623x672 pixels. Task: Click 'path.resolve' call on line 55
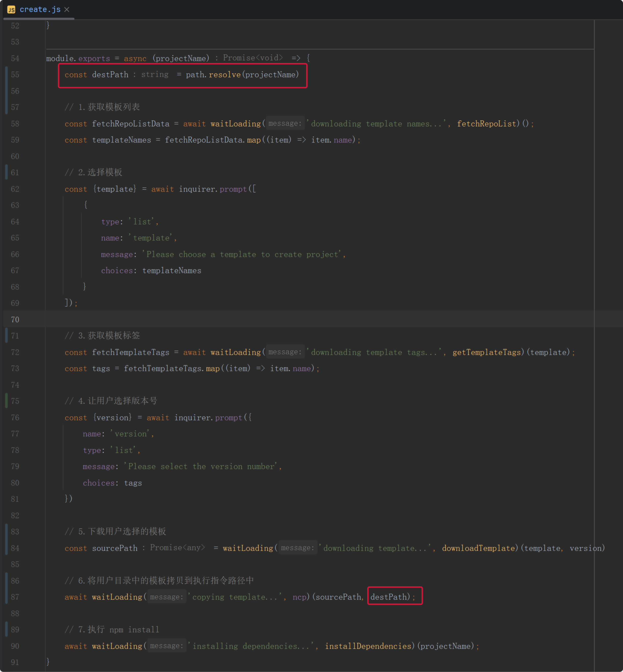click(213, 74)
